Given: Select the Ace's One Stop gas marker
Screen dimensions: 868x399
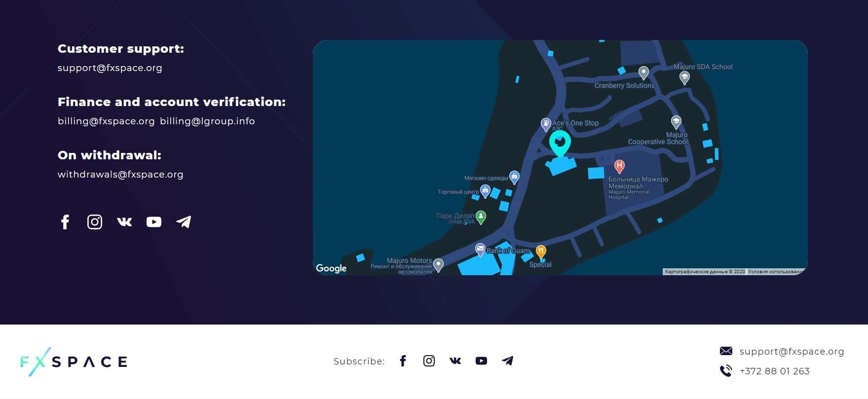Looking at the screenshot, I should click(x=546, y=124).
